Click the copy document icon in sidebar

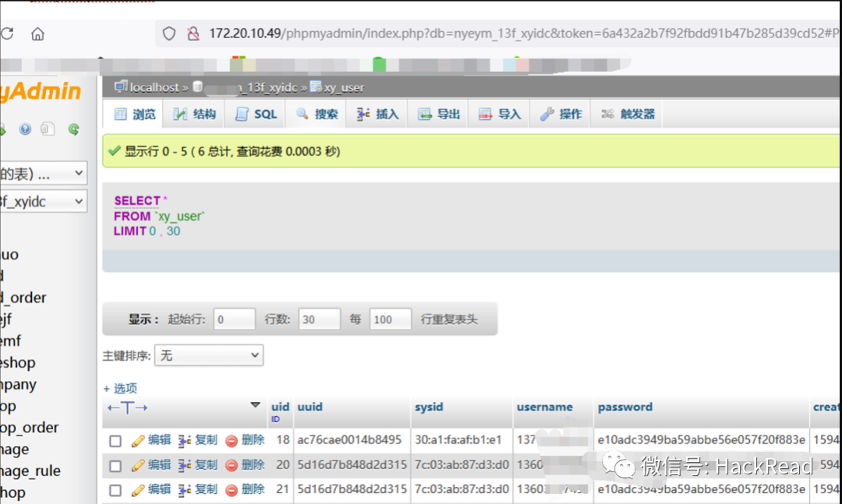(x=48, y=129)
